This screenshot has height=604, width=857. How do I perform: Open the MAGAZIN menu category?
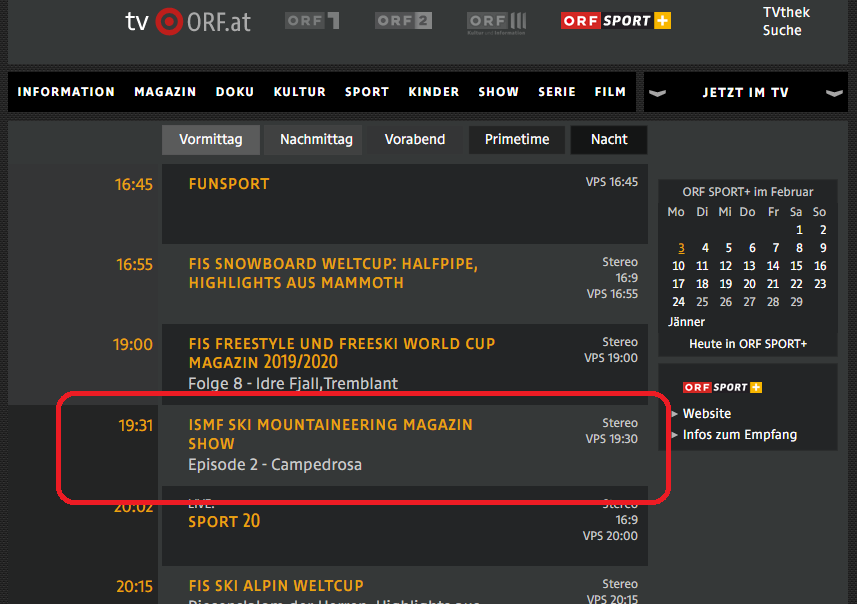tap(165, 92)
